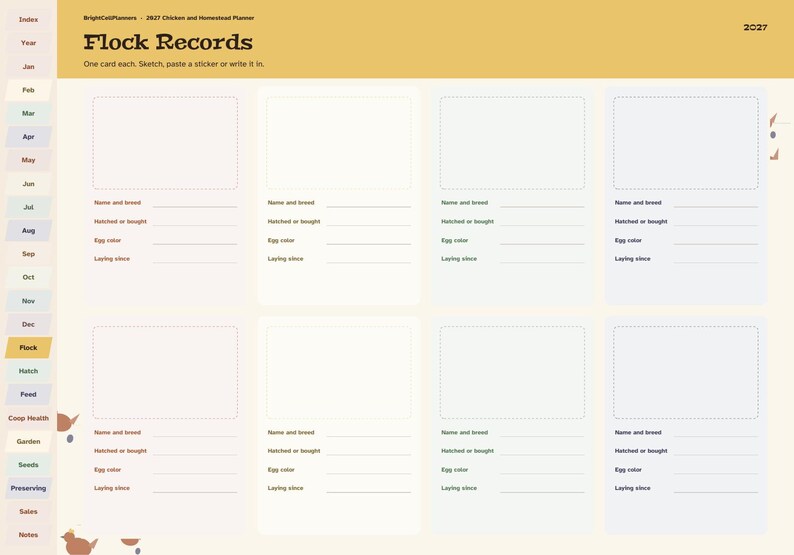Select the highlighted Flock tab
This screenshot has height=555, width=794.
28,347
